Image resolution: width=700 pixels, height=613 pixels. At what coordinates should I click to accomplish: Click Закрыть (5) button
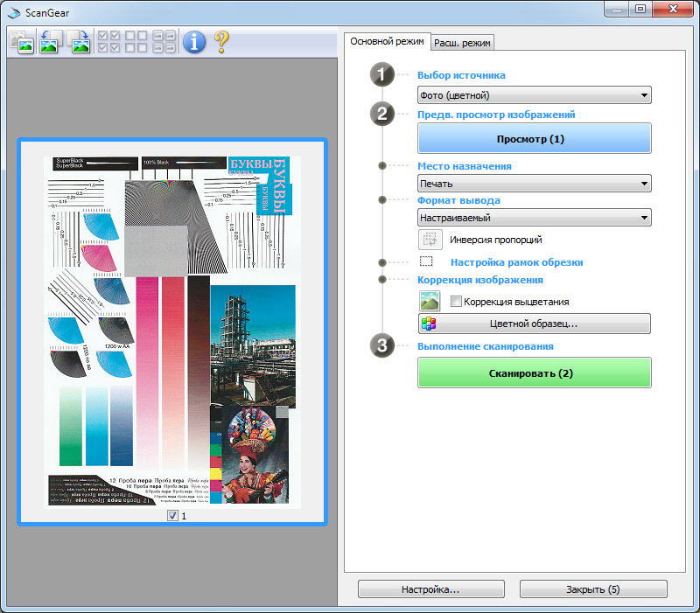(x=593, y=589)
